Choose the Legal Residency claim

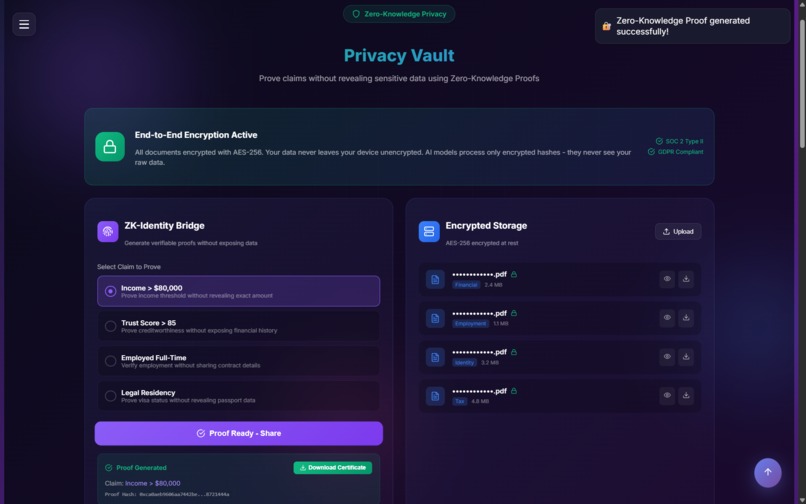pyautogui.click(x=239, y=396)
